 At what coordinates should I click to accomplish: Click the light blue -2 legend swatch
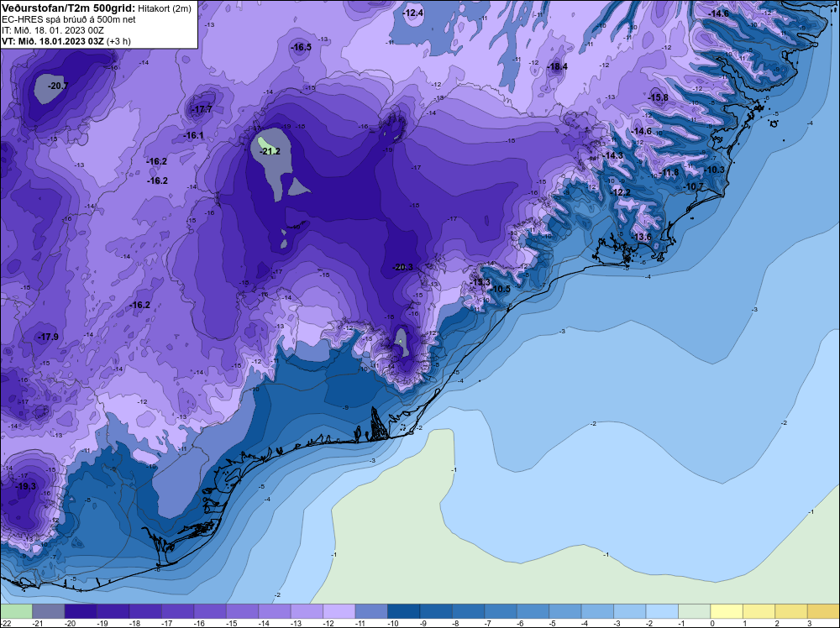pos(662,611)
